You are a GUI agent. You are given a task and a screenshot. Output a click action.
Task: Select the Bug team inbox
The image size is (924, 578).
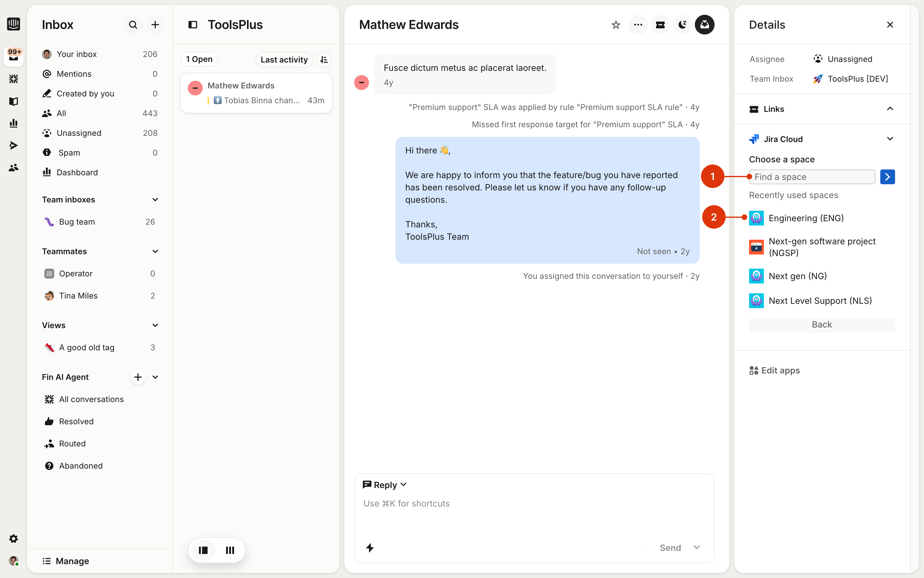[77, 222]
